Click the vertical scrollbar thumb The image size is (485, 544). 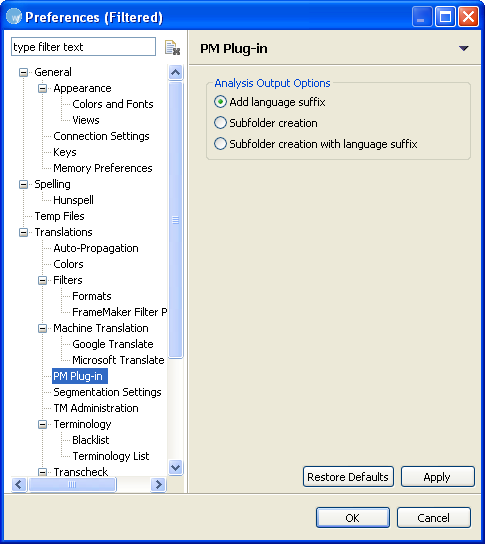point(176,220)
